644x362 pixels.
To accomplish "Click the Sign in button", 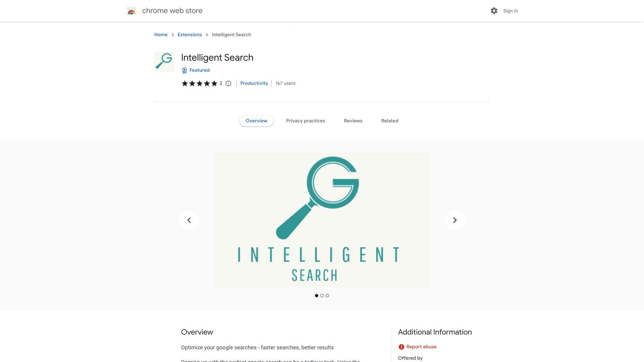I will pyautogui.click(x=510, y=10).
